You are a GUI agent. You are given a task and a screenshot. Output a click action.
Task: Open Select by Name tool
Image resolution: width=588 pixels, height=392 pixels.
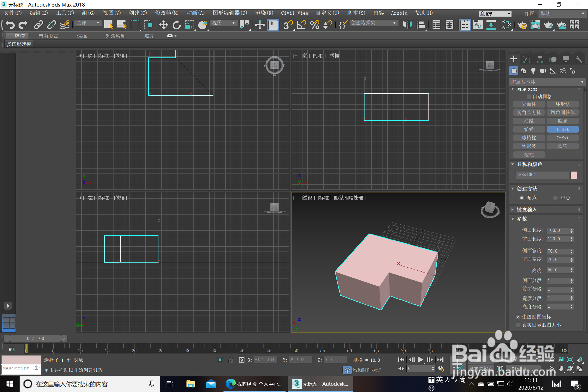122,25
